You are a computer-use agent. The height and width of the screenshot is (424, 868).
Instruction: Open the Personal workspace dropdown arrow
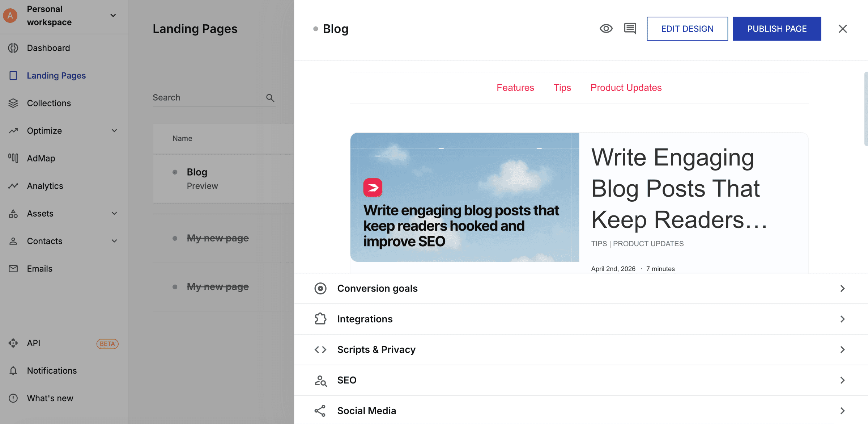(x=113, y=15)
